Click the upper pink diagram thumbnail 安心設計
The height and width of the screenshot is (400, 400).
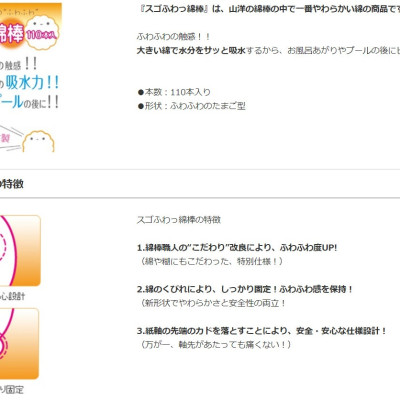pyautogui.click(x=20, y=251)
